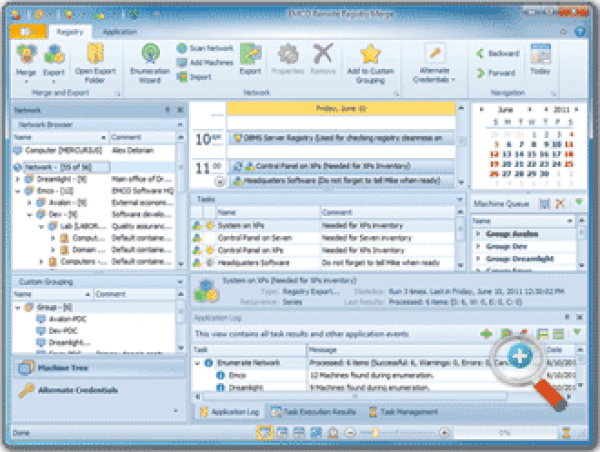Switch to the Application ribbon tab
The height and width of the screenshot is (452, 600).
[x=120, y=32]
